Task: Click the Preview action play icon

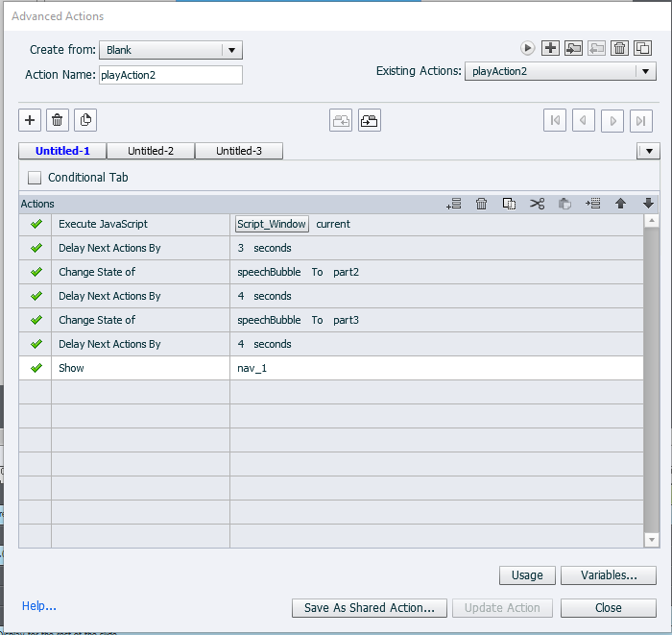Action: [527, 48]
